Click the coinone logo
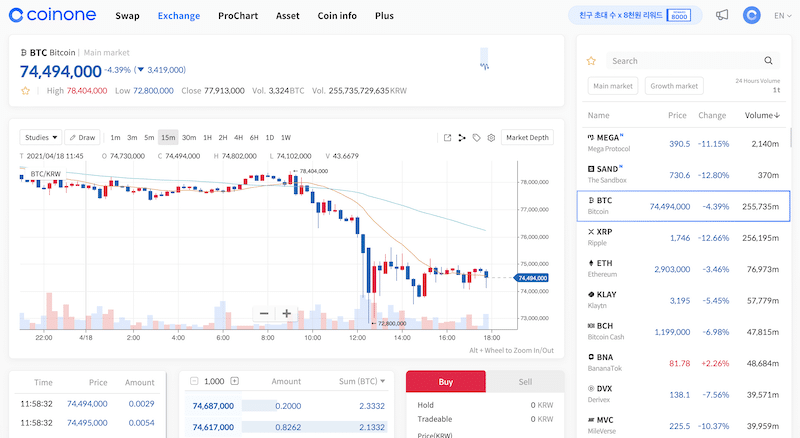The width and height of the screenshot is (800, 438). pyautogui.click(x=53, y=15)
